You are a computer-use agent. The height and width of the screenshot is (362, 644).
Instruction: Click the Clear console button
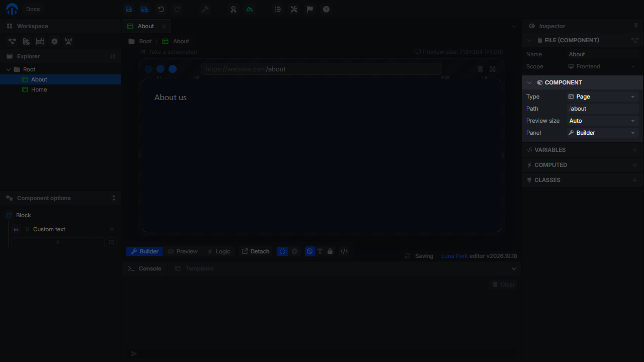503,285
